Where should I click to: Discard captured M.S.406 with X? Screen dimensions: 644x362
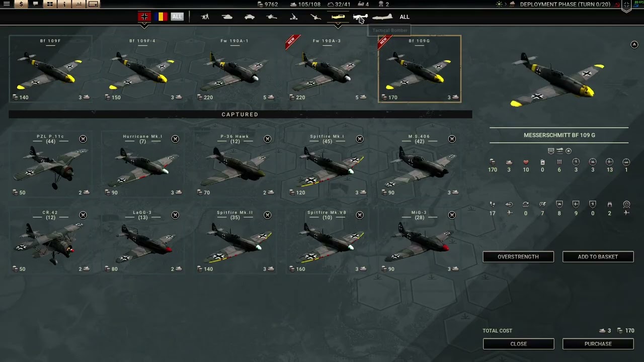[452, 139]
